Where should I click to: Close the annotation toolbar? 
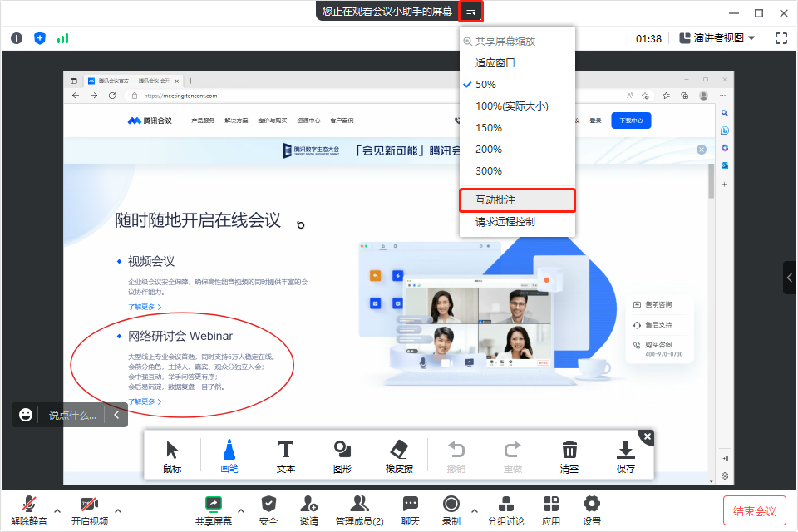tap(647, 436)
